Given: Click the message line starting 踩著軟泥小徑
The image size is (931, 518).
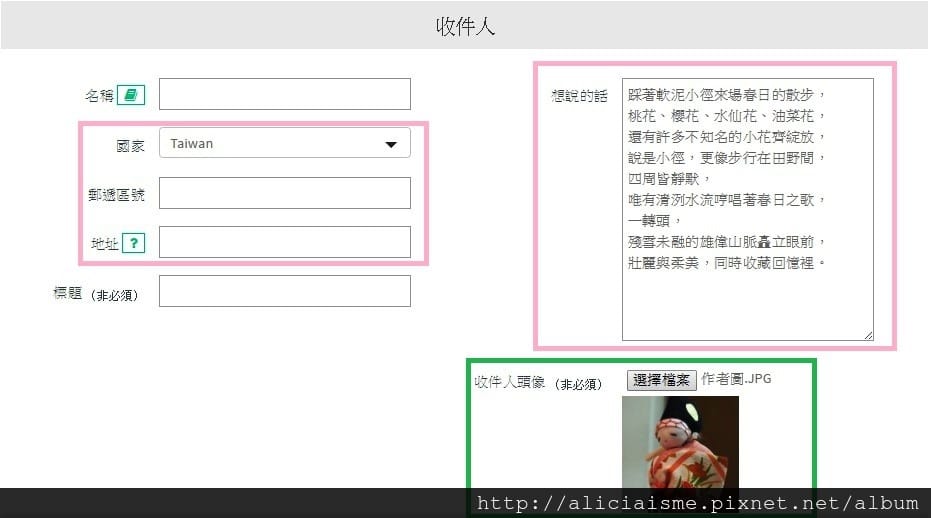Looking at the screenshot, I should click(x=727, y=95).
